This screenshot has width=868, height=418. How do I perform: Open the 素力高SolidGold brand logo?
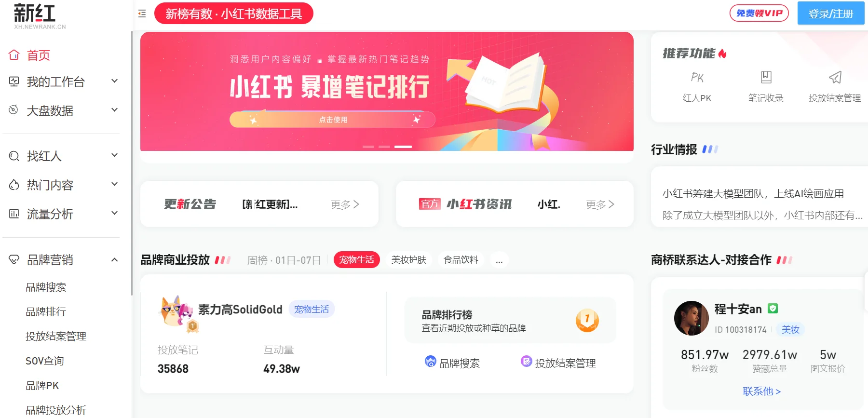pyautogui.click(x=176, y=311)
